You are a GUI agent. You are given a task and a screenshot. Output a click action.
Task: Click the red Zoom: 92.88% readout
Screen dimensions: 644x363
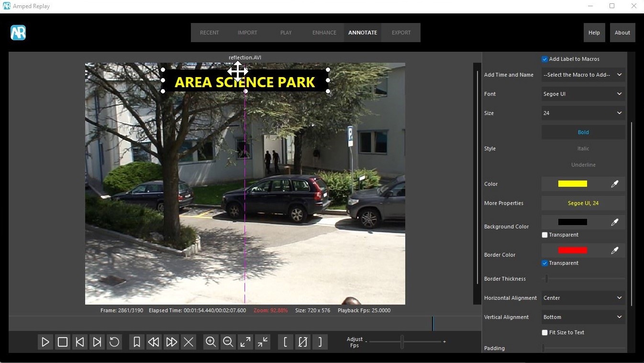(271, 310)
